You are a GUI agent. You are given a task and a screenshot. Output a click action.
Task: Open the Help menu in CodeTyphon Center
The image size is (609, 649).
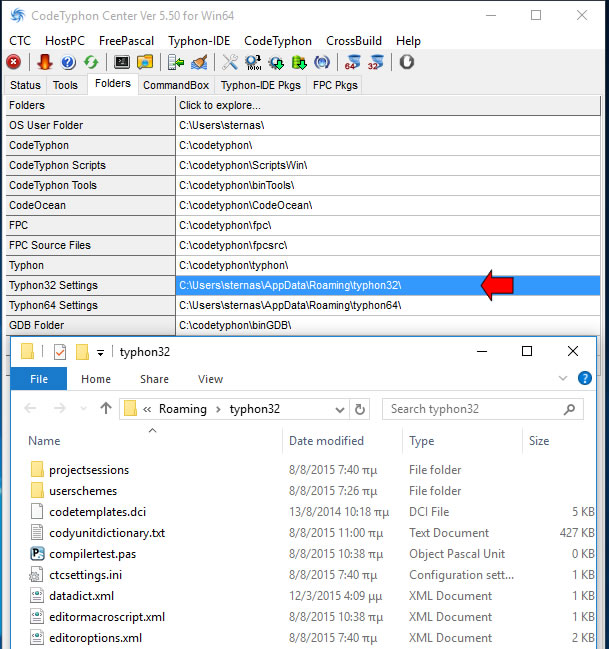(408, 41)
